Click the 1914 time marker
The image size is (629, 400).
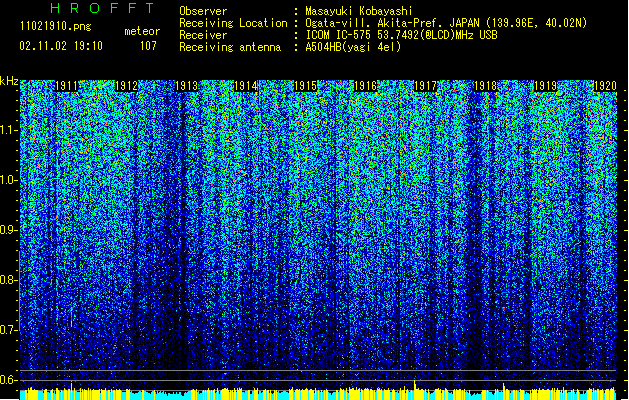click(x=246, y=86)
